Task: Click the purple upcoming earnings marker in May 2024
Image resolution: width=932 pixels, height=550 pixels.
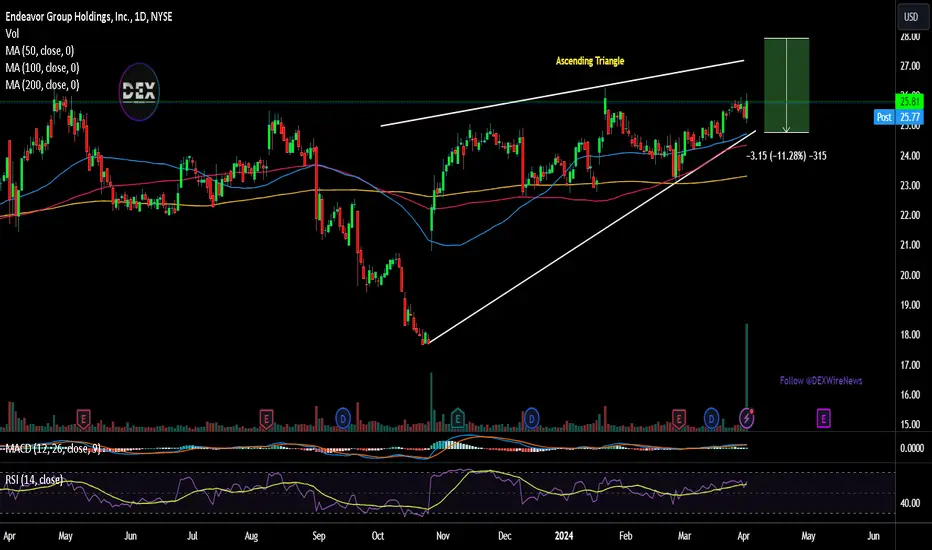Action: click(x=823, y=419)
